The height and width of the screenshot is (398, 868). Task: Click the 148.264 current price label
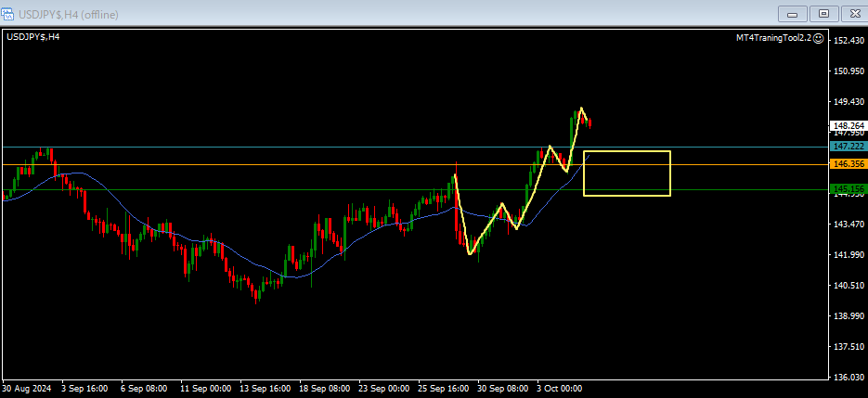point(849,125)
